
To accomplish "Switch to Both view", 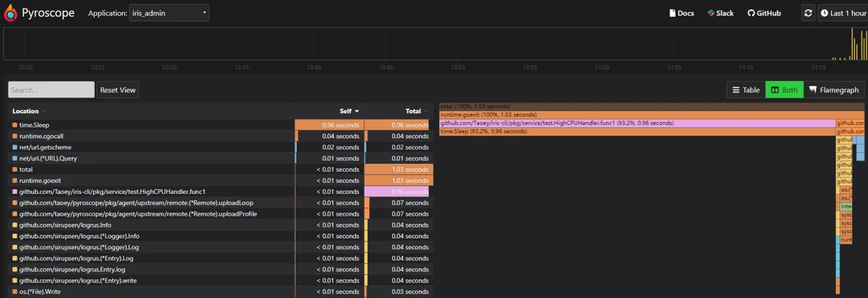I will pyautogui.click(x=784, y=90).
